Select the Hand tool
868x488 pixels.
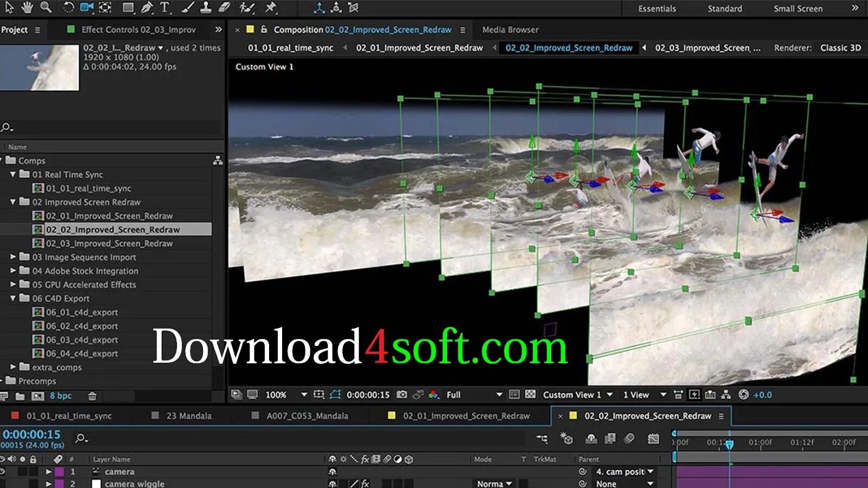pyautogui.click(x=27, y=8)
